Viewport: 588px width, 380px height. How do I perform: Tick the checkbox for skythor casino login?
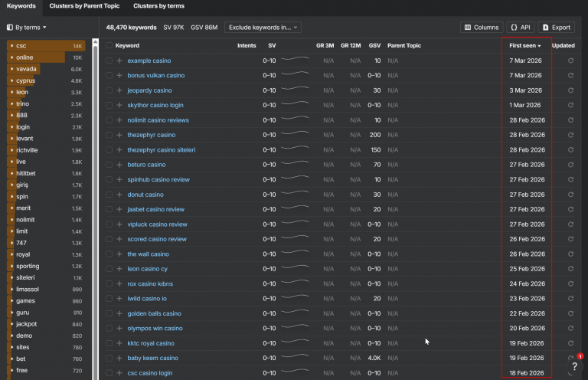pyautogui.click(x=109, y=105)
